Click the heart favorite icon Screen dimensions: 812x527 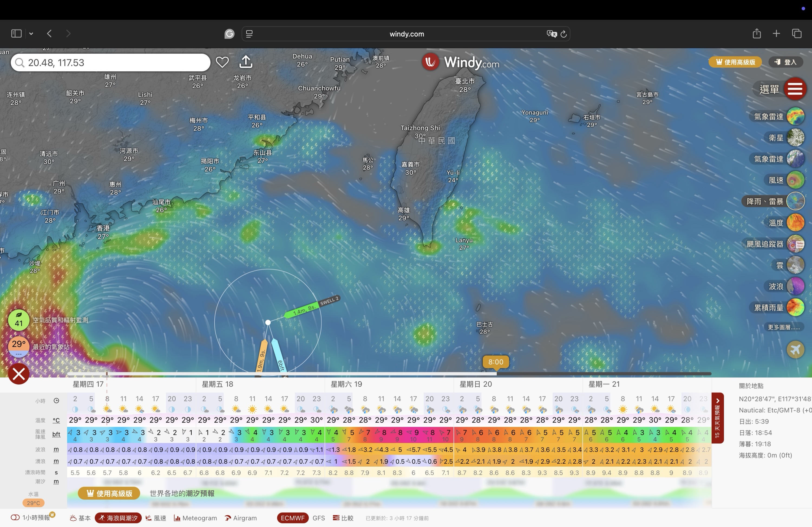pos(222,62)
